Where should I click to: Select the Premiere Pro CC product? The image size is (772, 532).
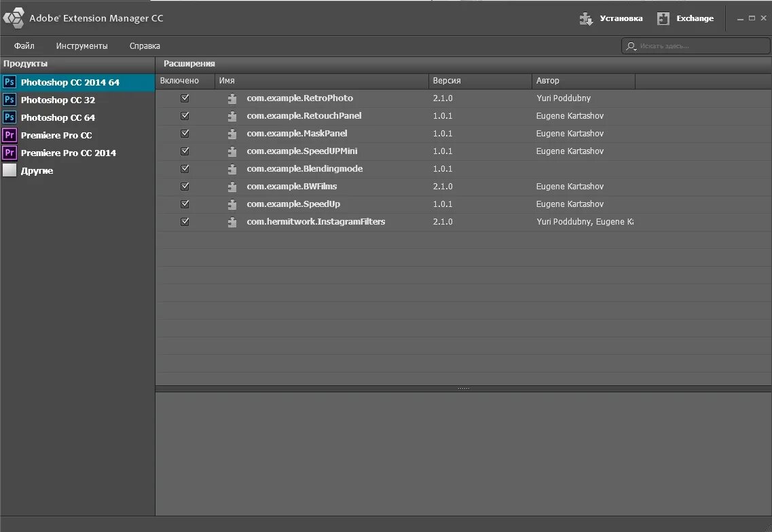pos(78,135)
